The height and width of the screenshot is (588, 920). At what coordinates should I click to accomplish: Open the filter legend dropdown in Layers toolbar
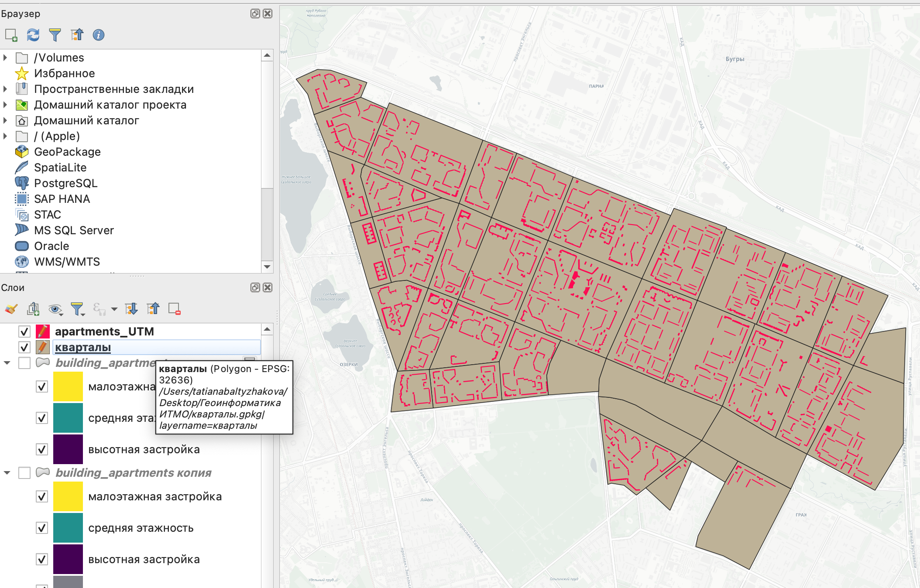[x=79, y=309]
